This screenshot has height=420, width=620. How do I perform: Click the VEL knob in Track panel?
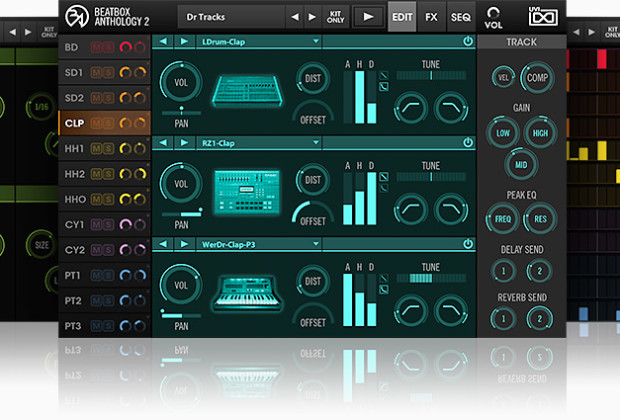503,78
